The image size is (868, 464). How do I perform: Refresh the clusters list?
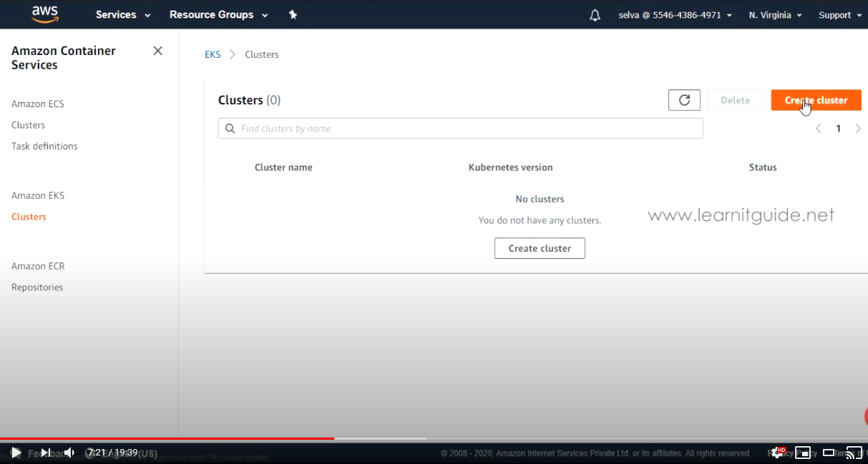click(684, 100)
